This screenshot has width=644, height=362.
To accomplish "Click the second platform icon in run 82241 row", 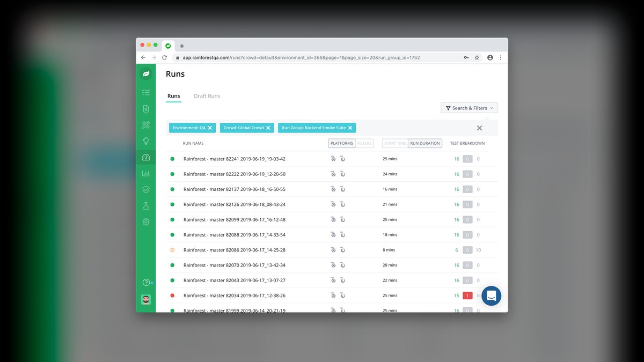I will (x=342, y=159).
